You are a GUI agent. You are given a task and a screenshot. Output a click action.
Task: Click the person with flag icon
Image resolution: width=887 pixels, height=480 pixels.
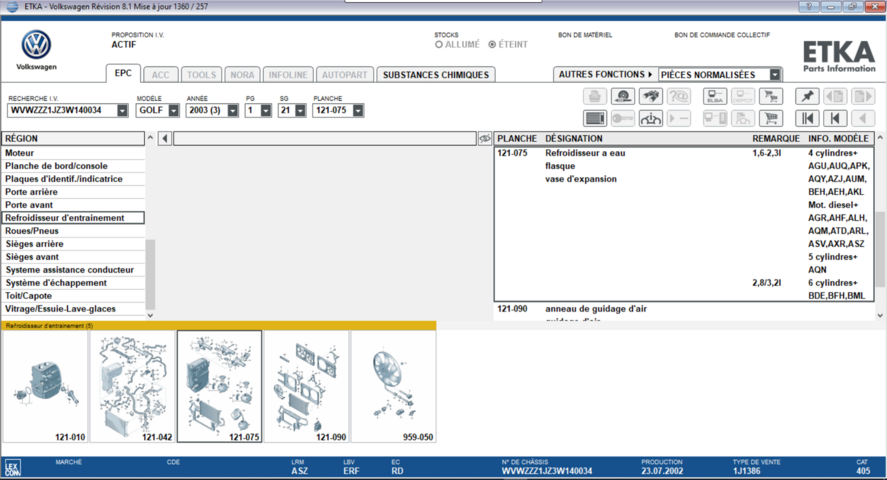click(x=743, y=118)
